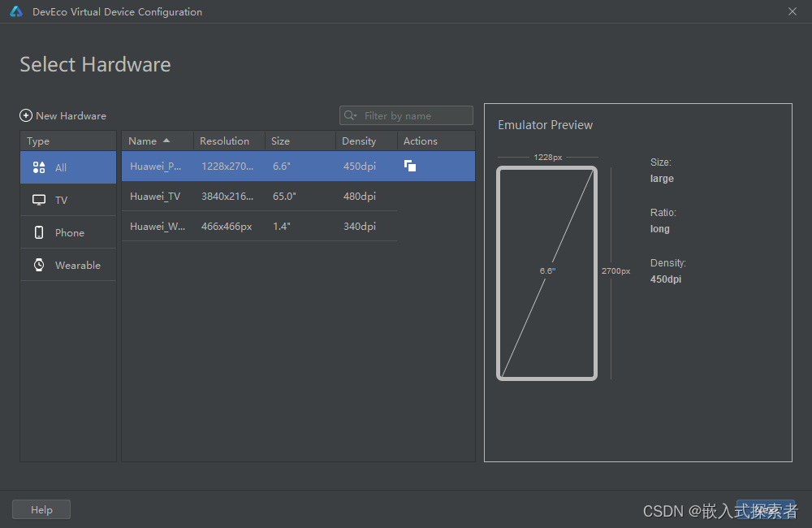This screenshot has width=812, height=528.
Task: Click the 1228x270... resolution cell
Action: point(227,167)
